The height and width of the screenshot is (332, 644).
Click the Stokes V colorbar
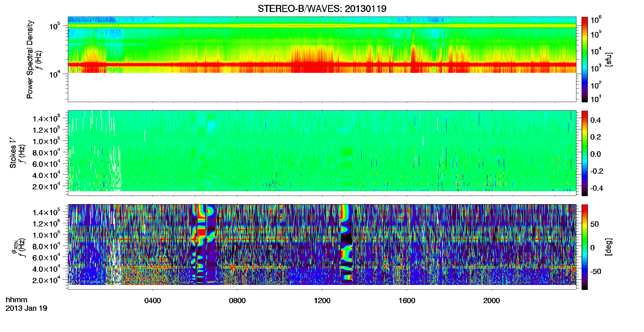[585, 153]
